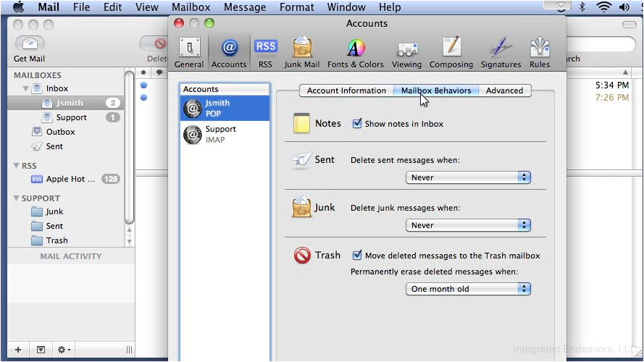
Task: Click volume icon in menu bar
Action: (x=624, y=7)
